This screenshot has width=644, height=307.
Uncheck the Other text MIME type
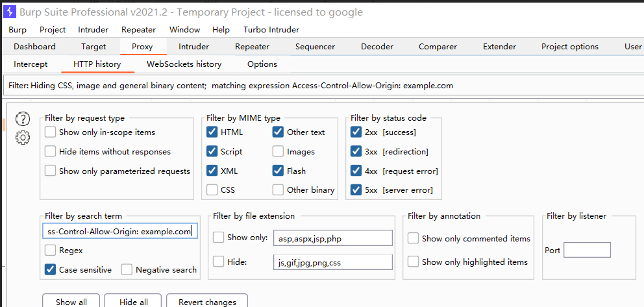[x=278, y=132]
